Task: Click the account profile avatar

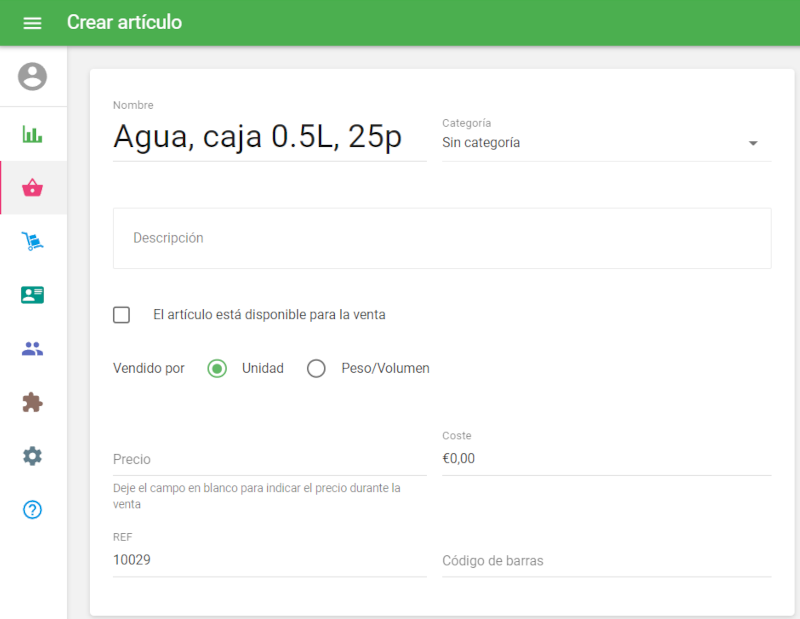Action: 33,76
